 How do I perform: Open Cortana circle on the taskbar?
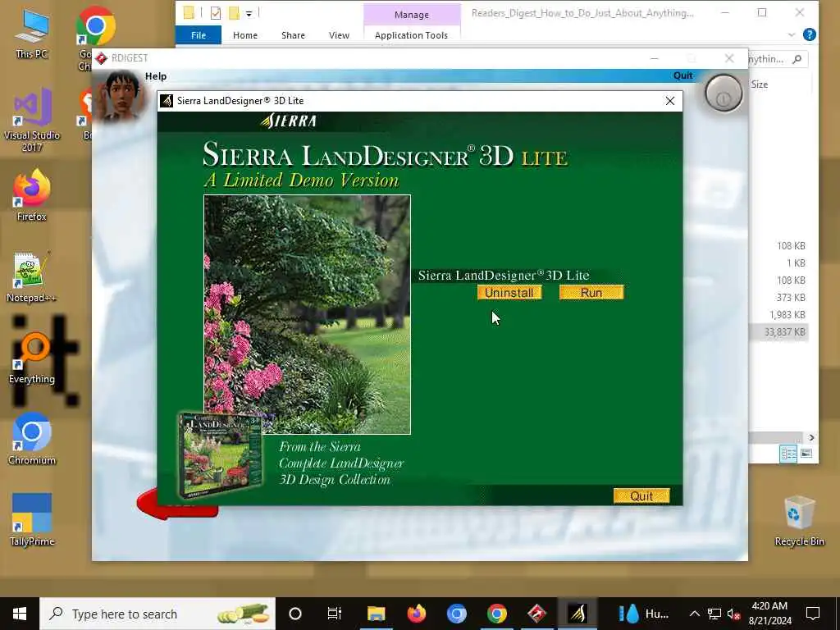[295, 614]
